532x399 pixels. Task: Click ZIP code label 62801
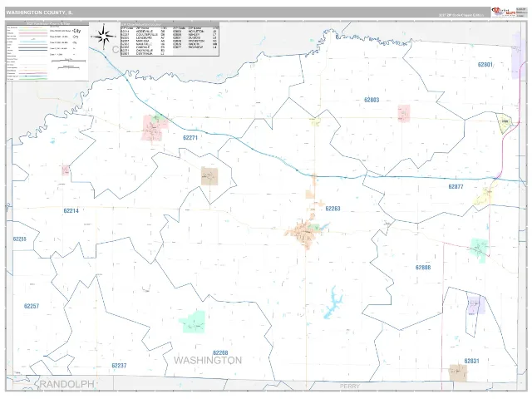(485, 65)
